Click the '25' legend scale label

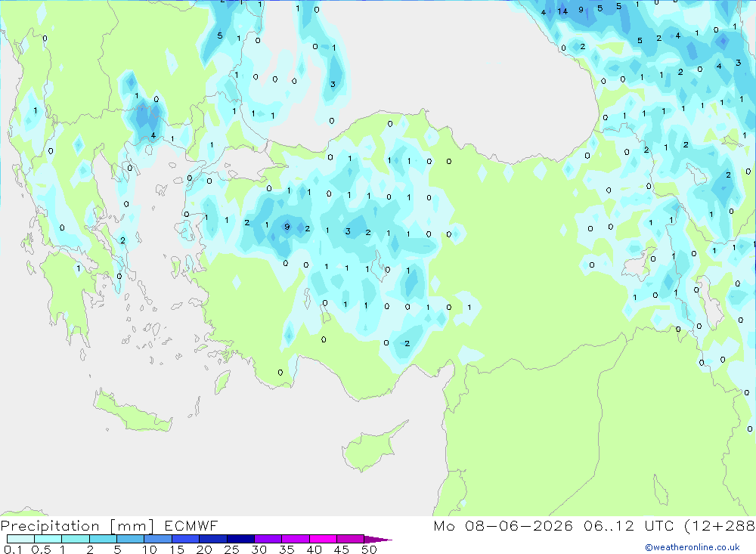[231, 549]
